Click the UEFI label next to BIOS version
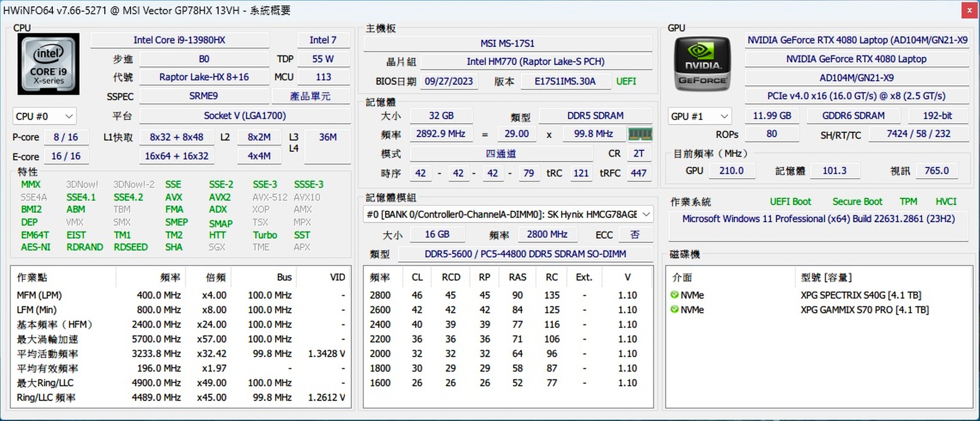 [626, 82]
